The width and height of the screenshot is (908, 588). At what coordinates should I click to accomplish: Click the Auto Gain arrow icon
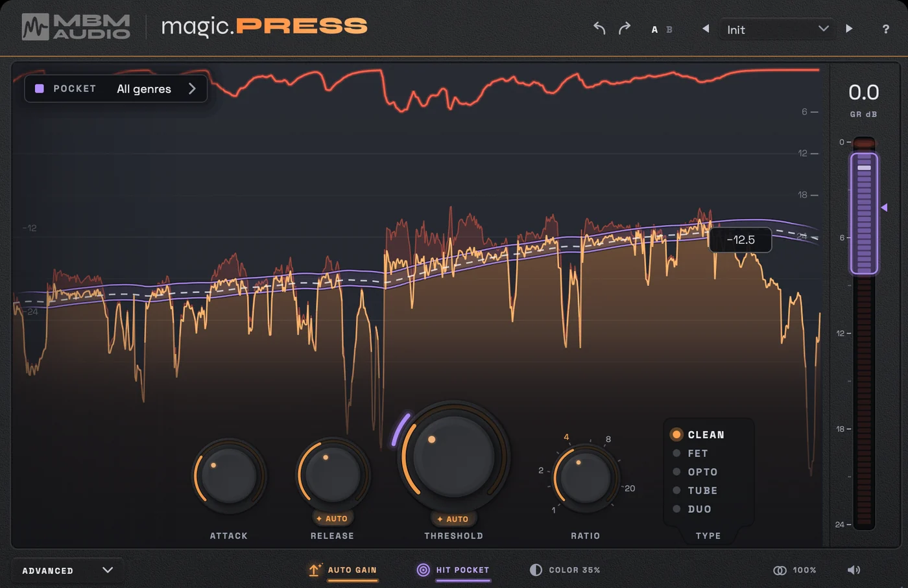click(x=315, y=570)
